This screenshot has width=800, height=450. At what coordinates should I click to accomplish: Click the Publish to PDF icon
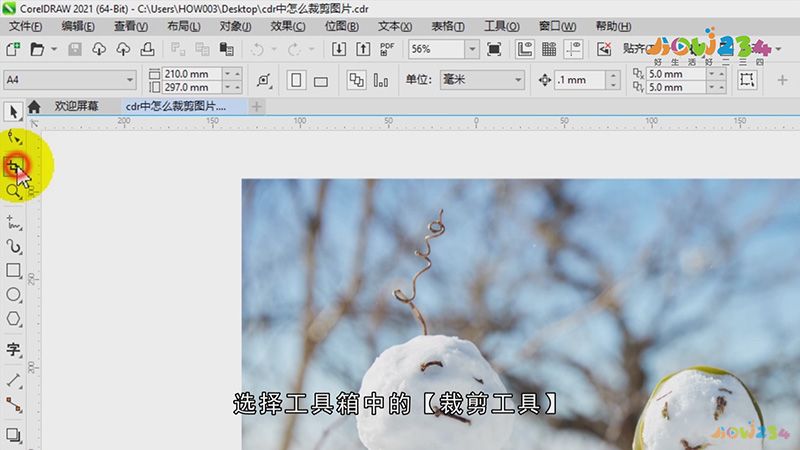pyautogui.click(x=387, y=49)
